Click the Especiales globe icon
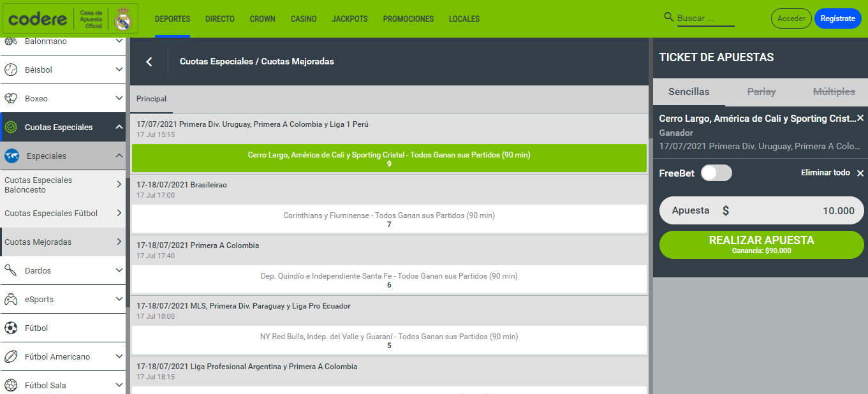868x394 pixels. [x=11, y=156]
